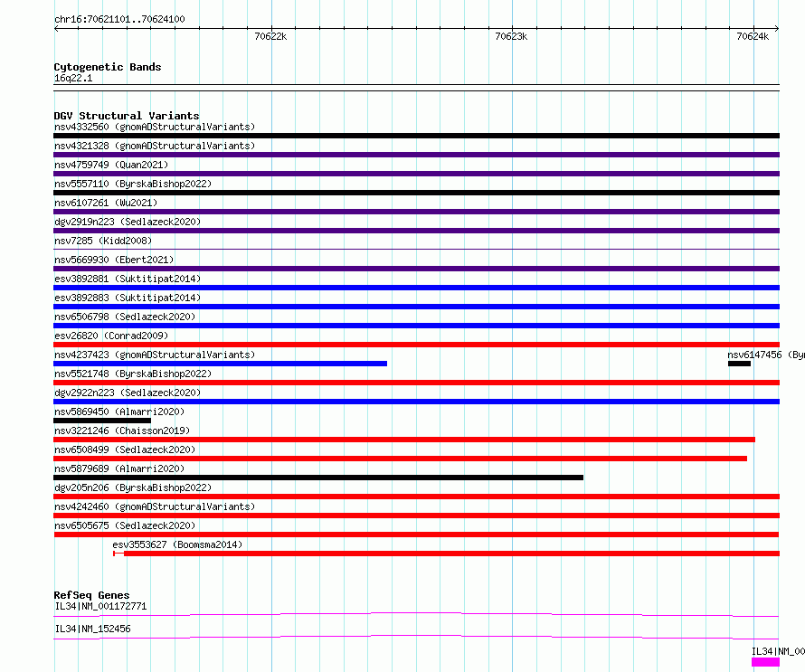Select nsv6506798 (Sedlazeck2020) label
This screenshot has height=672, width=805.
coord(125,317)
